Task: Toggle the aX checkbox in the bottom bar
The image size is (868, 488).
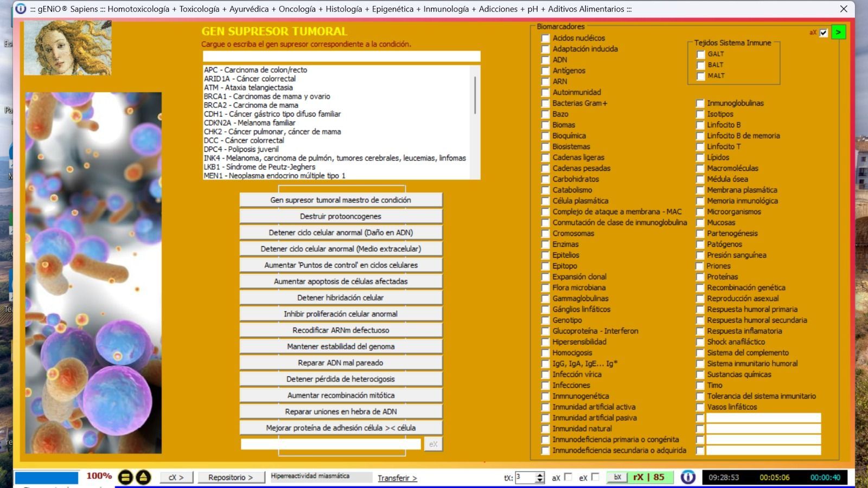Action: [568, 477]
